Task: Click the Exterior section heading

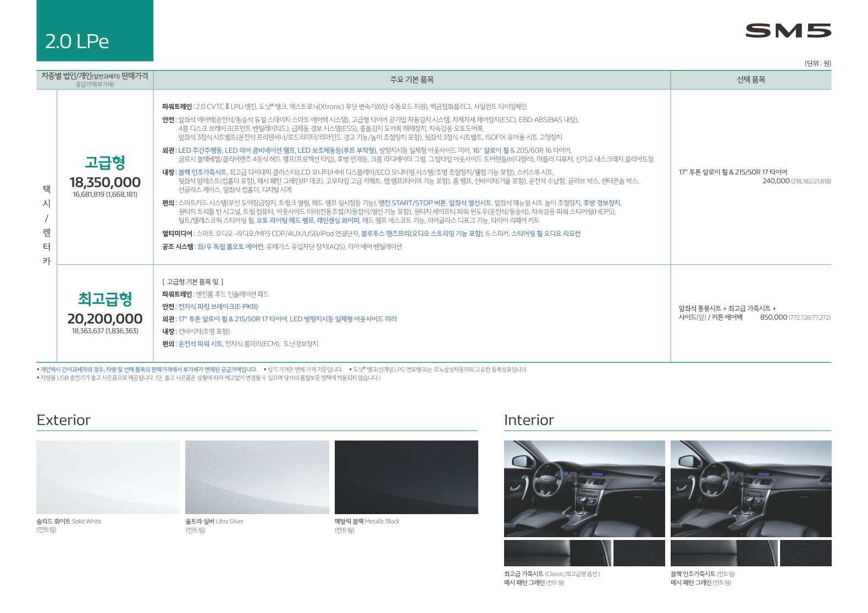Action: [63, 420]
